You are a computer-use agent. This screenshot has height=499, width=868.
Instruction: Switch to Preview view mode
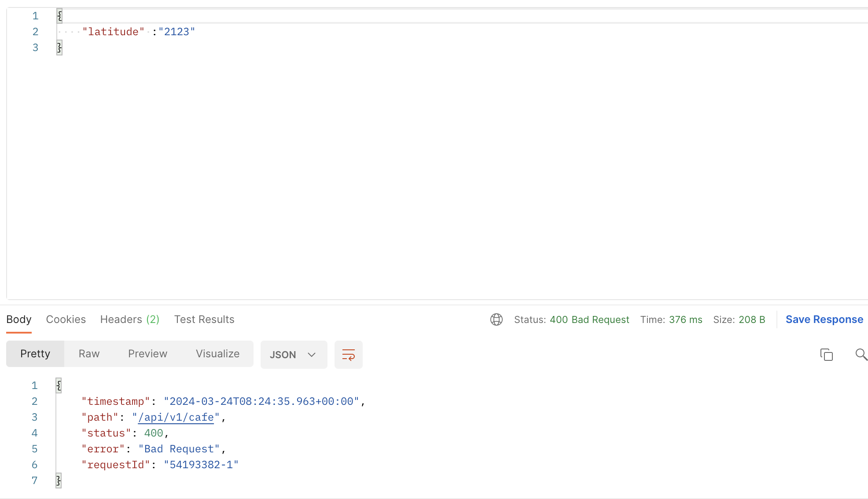point(147,354)
